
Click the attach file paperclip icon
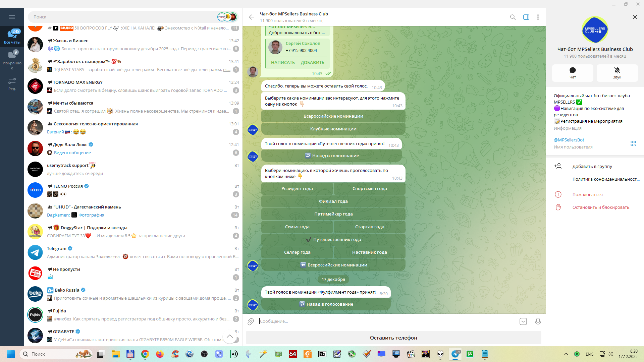pyautogui.click(x=251, y=322)
